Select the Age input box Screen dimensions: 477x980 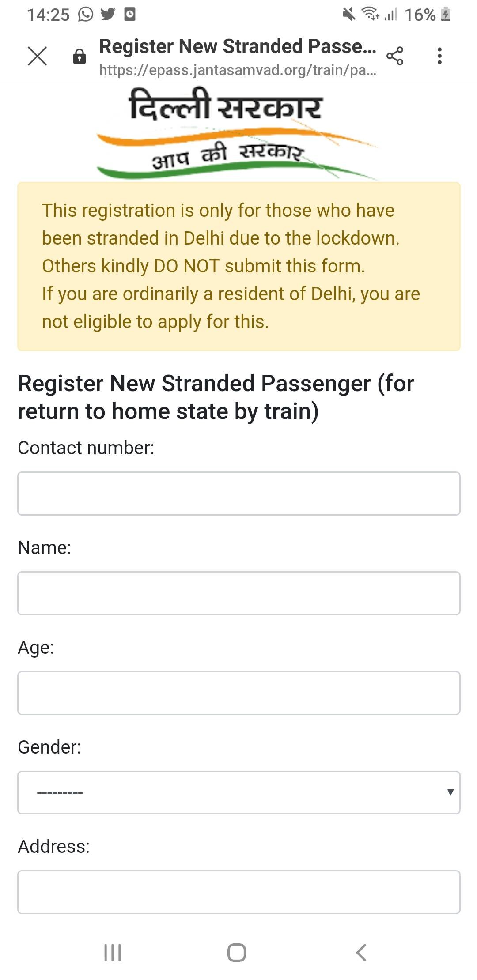coord(238,693)
